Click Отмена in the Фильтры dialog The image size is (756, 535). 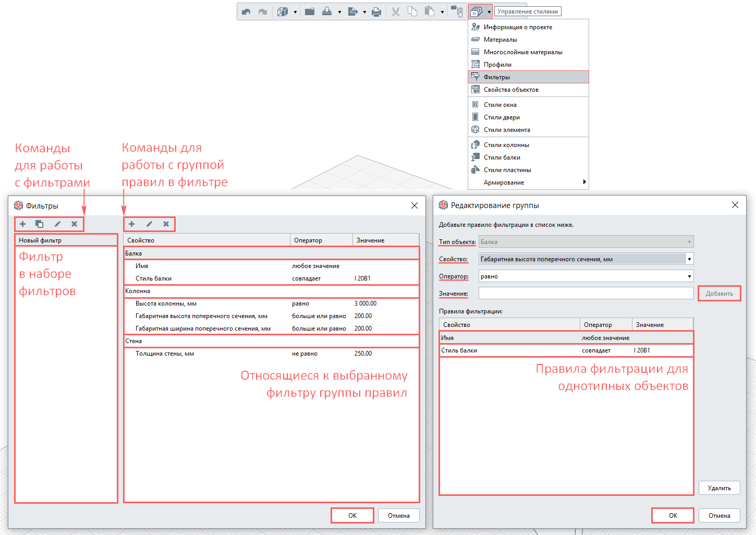pyautogui.click(x=399, y=516)
